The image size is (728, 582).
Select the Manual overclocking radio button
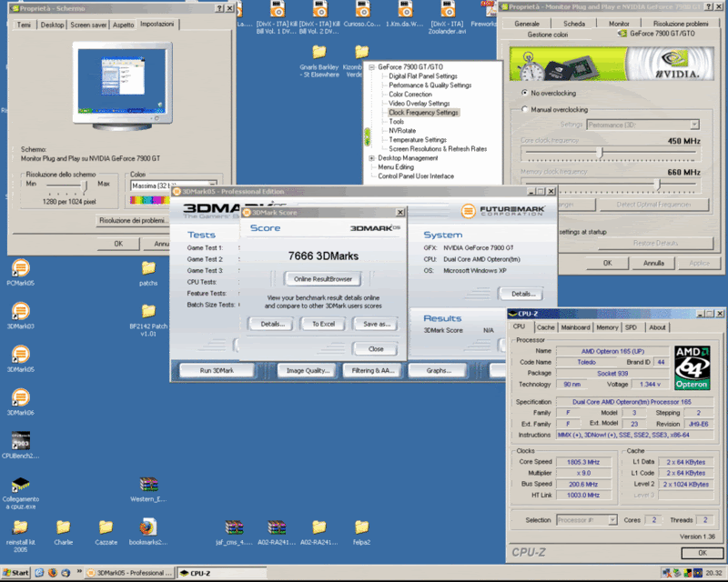click(x=525, y=109)
